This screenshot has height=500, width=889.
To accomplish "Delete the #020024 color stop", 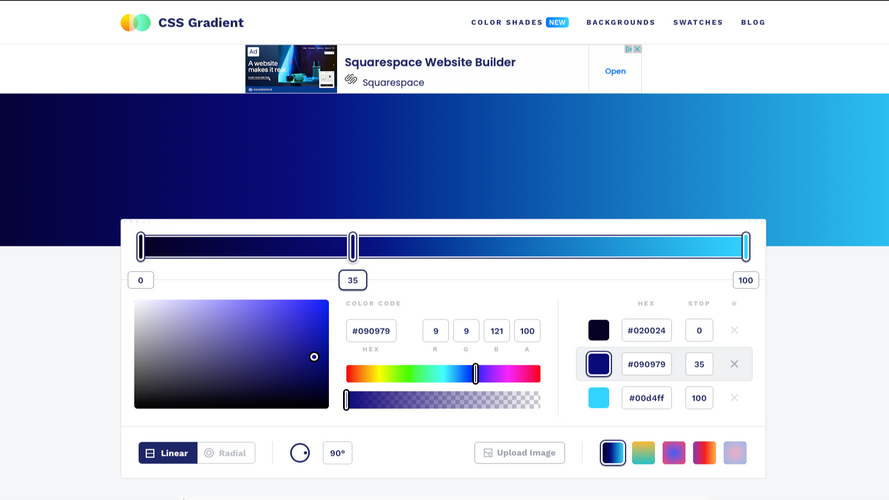I will pyautogui.click(x=734, y=330).
